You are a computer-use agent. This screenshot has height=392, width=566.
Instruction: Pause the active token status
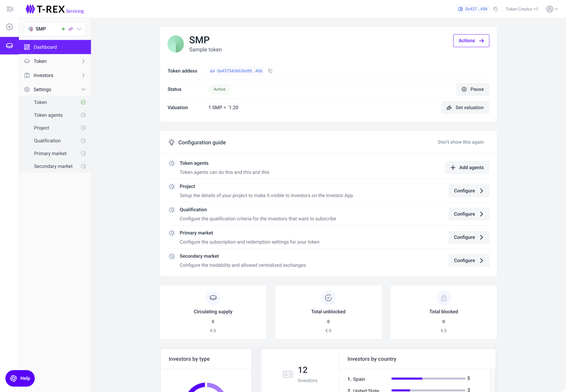pyautogui.click(x=472, y=89)
